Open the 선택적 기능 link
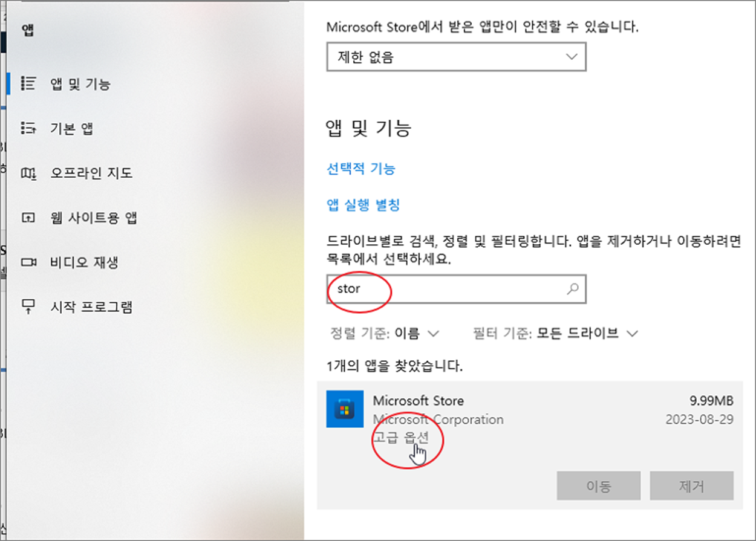 [x=361, y=169]
